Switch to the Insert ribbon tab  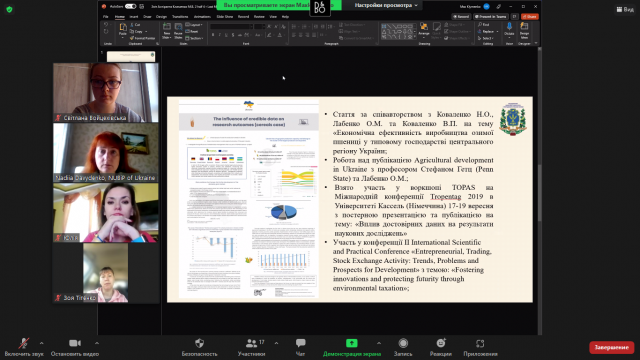pos(134,17)
